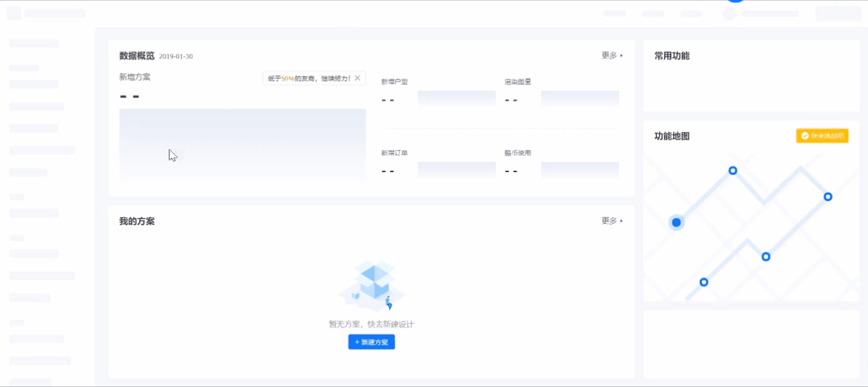Click the 数据概览 date 2019-01-30

(x=176, y=57)
